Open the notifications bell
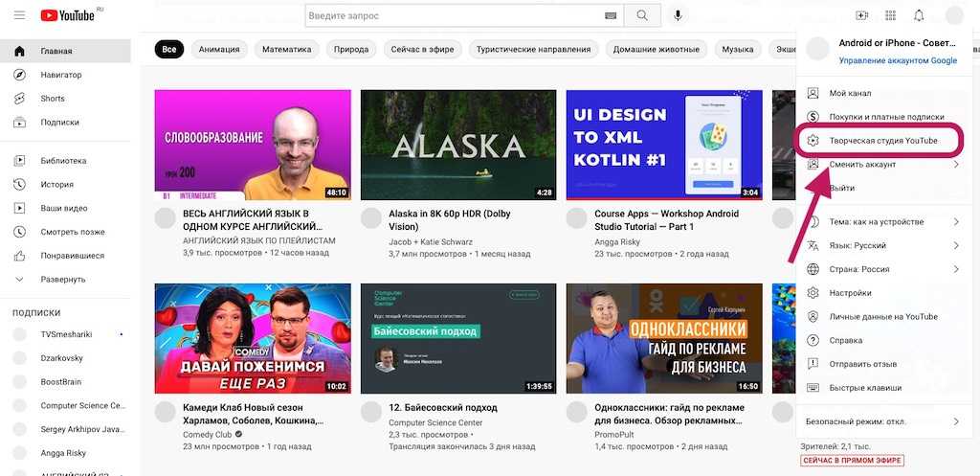The image size is (980, 476). [919, 15]
